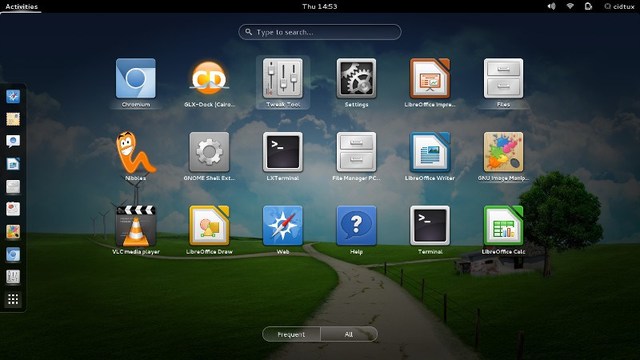
Task: Open the battery status indicator
Action: 588,6
